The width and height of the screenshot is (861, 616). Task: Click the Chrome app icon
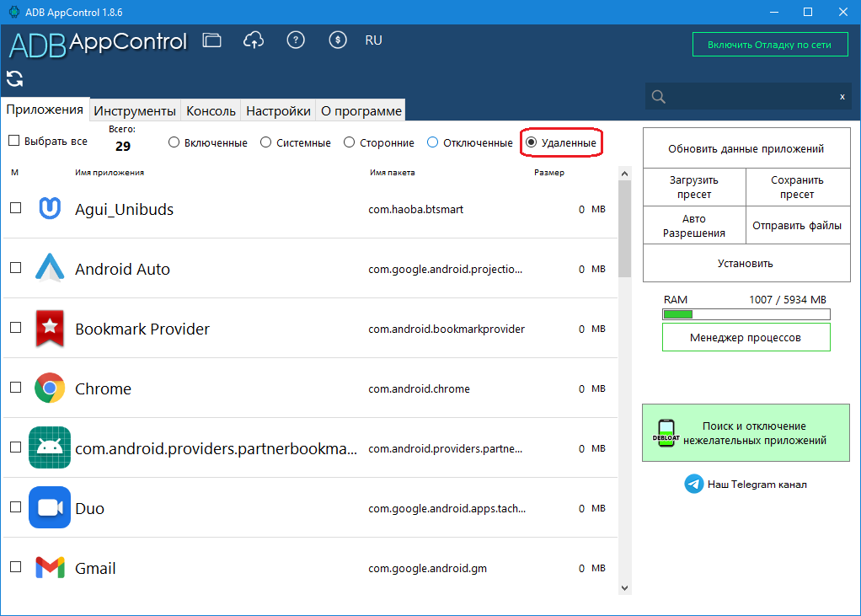tap(50, 388)
